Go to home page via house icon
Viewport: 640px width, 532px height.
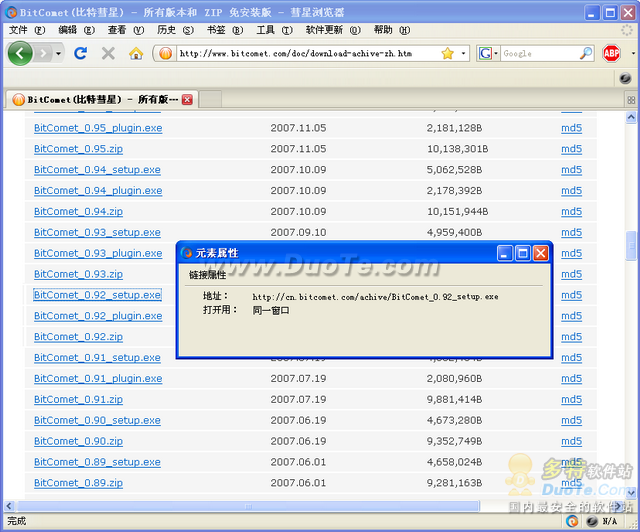(x=136, y=53)
